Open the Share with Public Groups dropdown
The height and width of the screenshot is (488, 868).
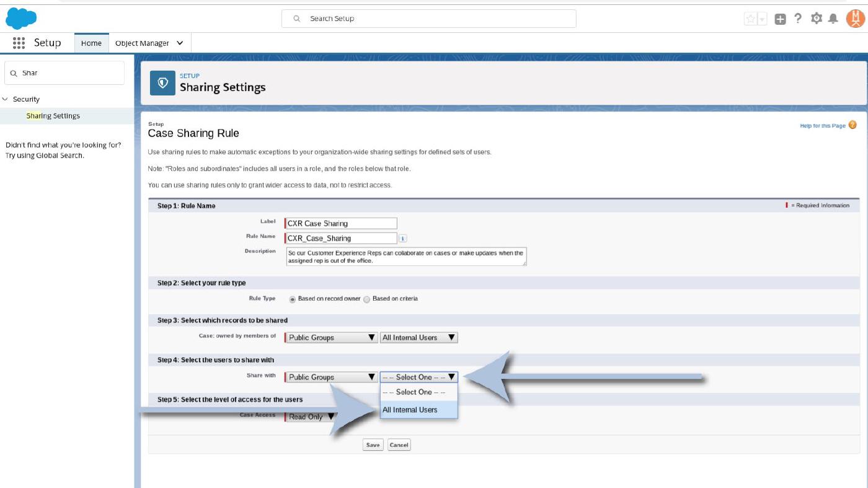tap(332, 377)
